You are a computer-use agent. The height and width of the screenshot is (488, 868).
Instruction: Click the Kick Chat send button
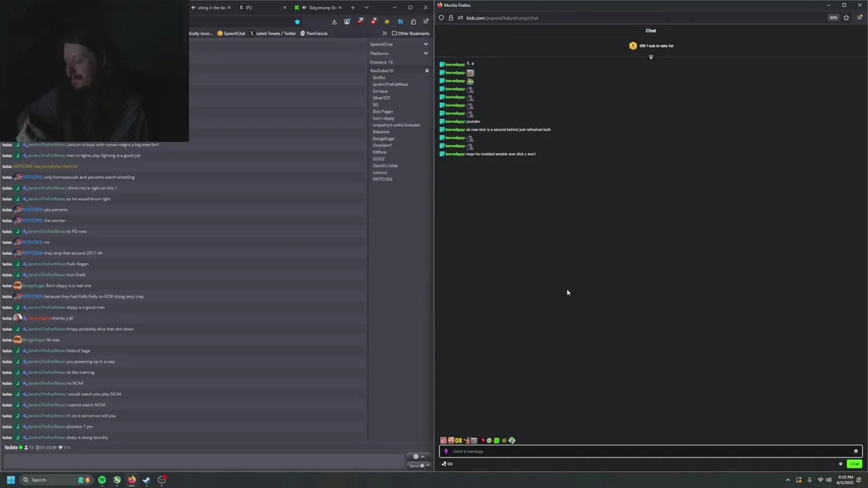point(854,464)
